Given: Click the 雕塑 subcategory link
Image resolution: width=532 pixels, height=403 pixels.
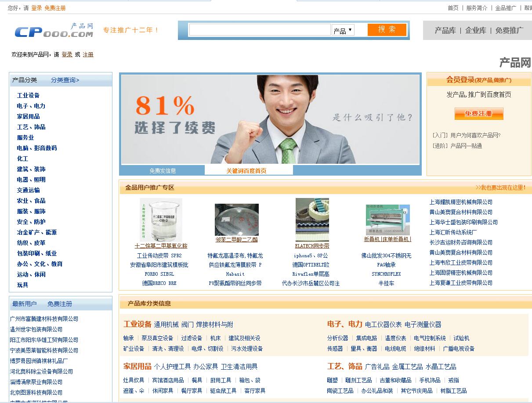Looking at the screenshot, I should point(333,380).
